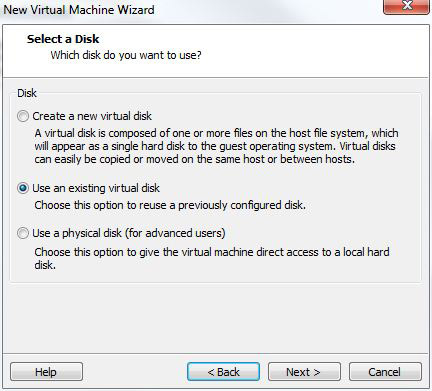This screenshot has width=432, height=391.
Task: Click the 'New Virtual Machine Wizard' title bar text
Action: [x=79, y=10]
